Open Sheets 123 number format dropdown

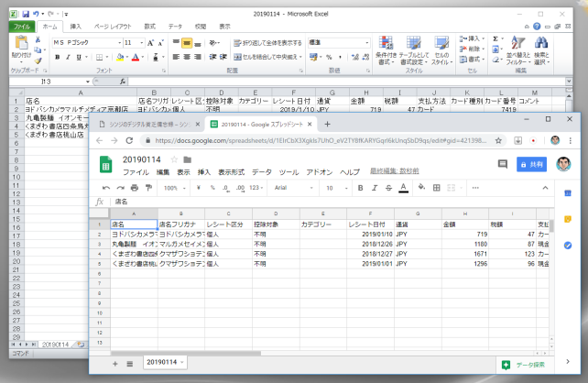(256, 188)
